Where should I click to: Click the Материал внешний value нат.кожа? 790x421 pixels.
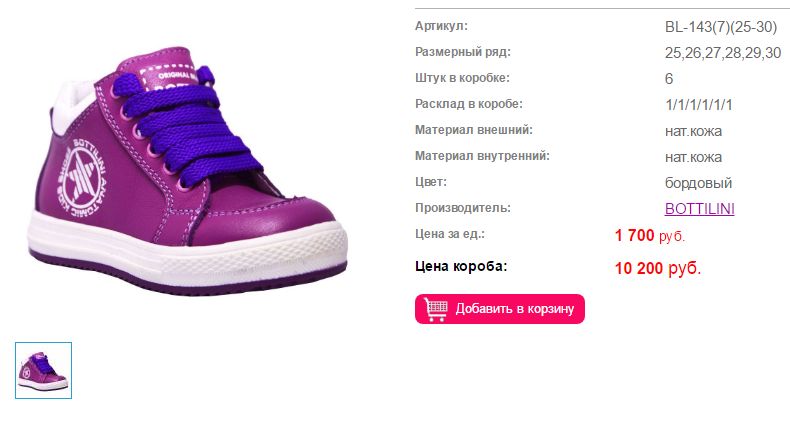click(x=693, y=131)
